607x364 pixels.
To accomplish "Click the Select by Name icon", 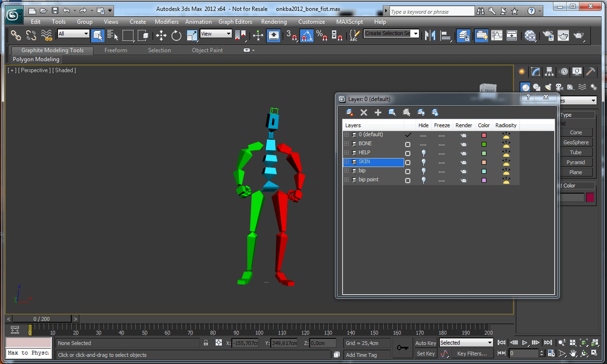I will (x=112, y=36).
